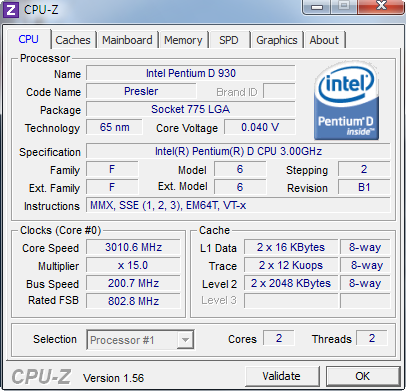This screenshot has height=392, width=407.
Task: Click the maximize window button
Action: [x=344, y=6]
